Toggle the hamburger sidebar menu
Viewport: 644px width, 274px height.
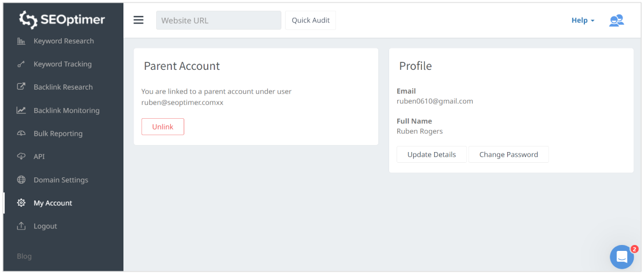[138, 20]
